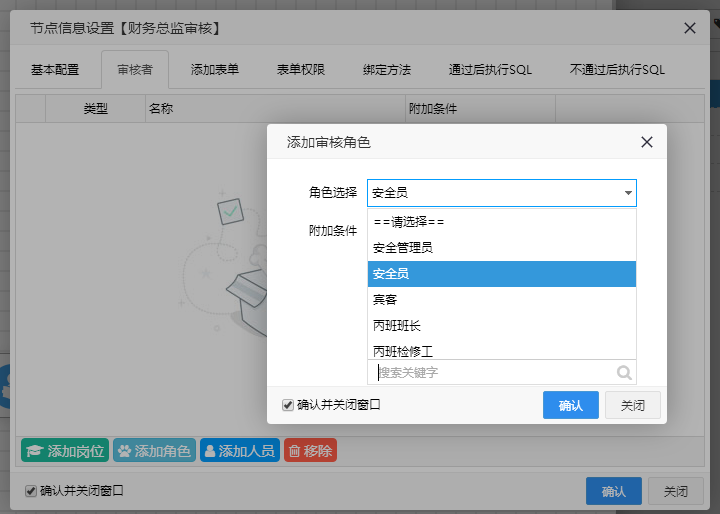Click the magnifier icon in role search
The image size is (720, 514).
pos(624,373)
